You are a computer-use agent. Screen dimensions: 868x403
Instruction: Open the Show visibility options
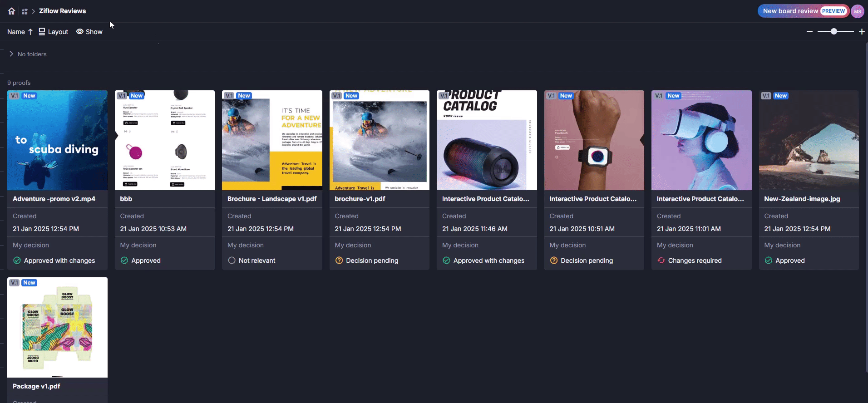coord(89,32)
